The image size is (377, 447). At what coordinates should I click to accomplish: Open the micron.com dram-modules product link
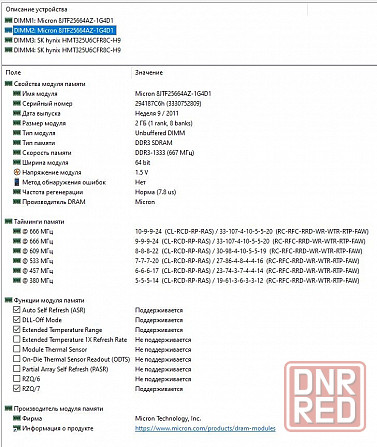click(205, 428)
